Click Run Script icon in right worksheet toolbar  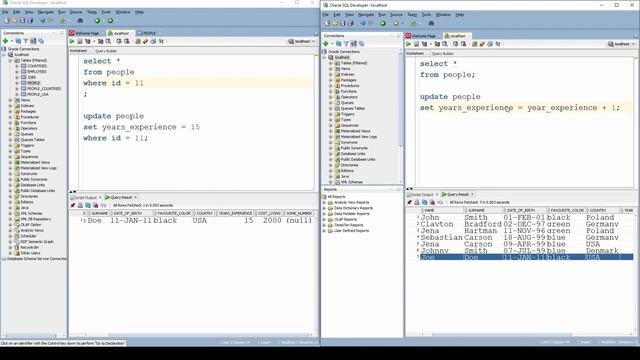(416, 44)
